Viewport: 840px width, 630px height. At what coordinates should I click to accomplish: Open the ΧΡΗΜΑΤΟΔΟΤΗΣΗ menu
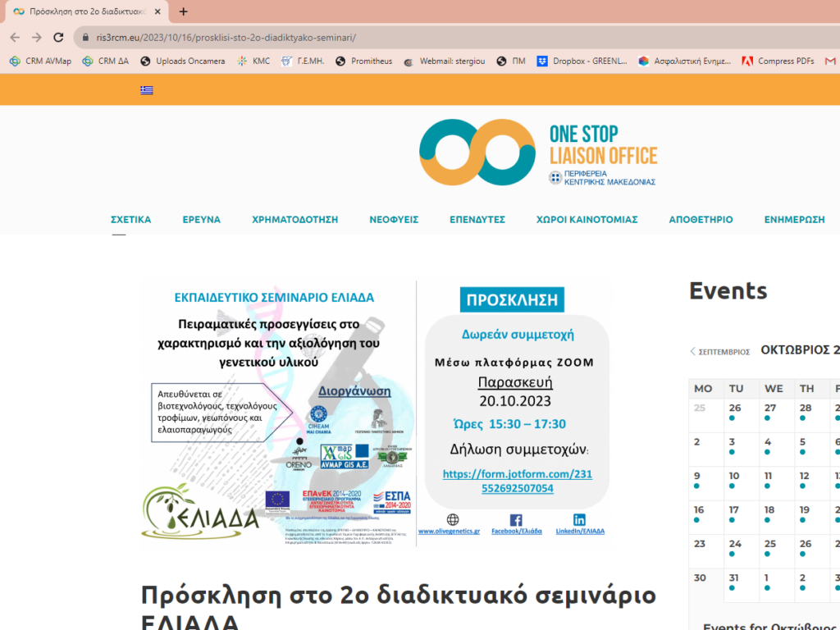[x=295, y=220]
